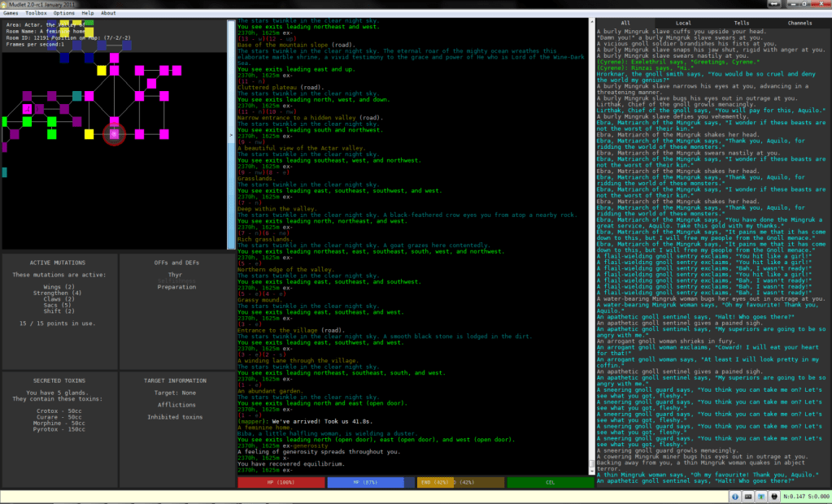Switch to the All chat tab
This screenshot has height=504, width=832.
point(625,24)
